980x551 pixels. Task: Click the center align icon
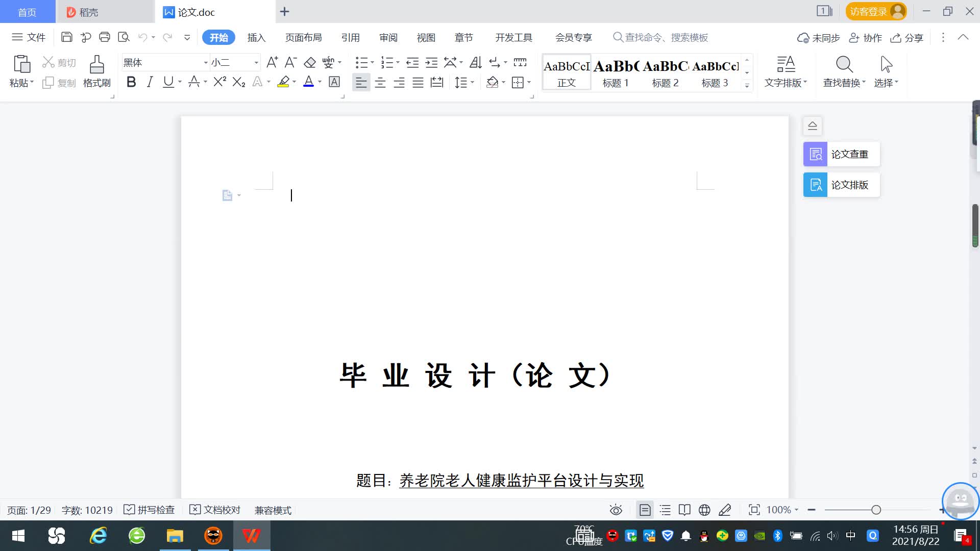[x=380, y=83]
